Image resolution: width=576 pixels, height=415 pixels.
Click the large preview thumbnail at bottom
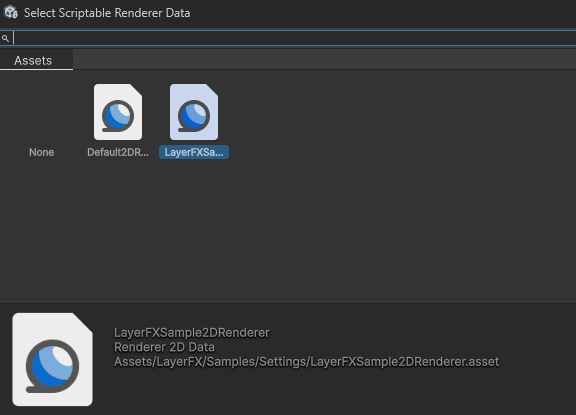tap(53, 360)
